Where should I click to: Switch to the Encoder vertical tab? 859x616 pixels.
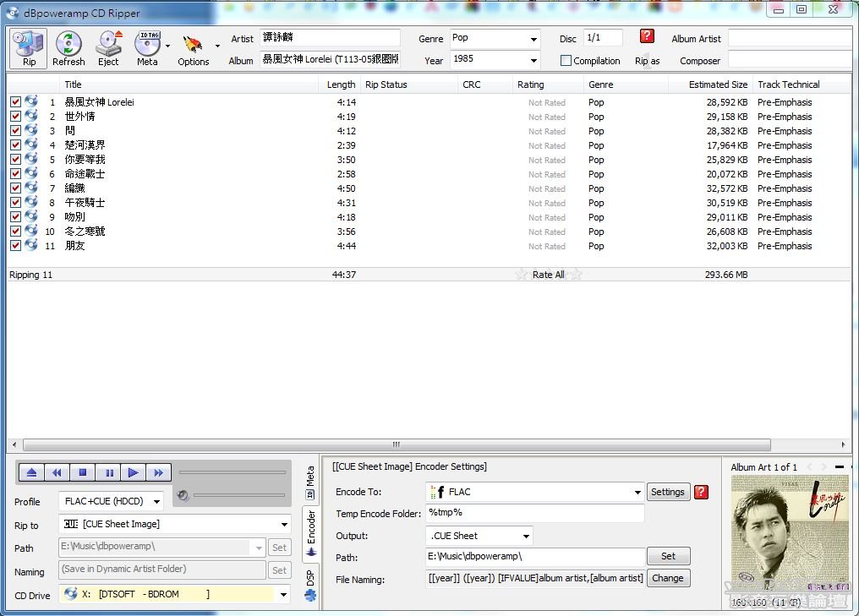point(310,533)
